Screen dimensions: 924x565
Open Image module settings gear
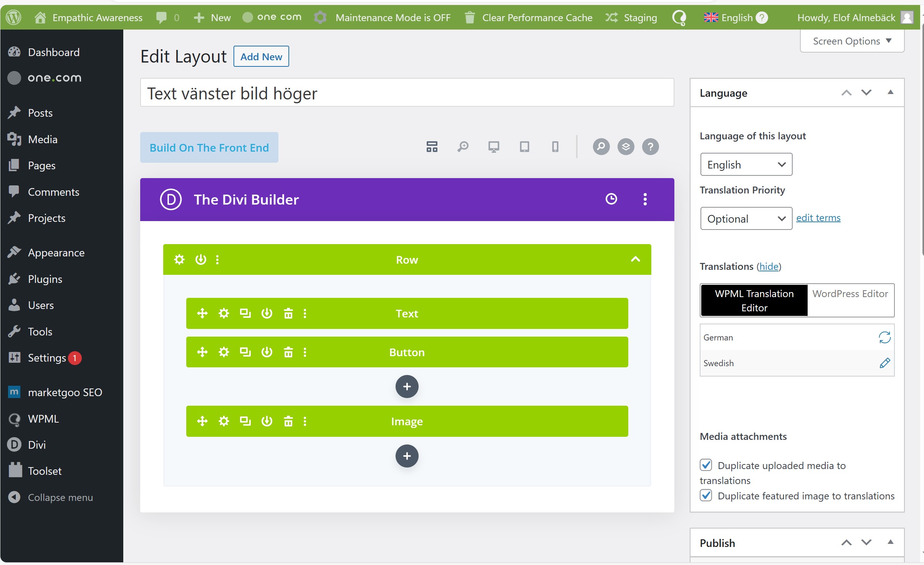224,421
